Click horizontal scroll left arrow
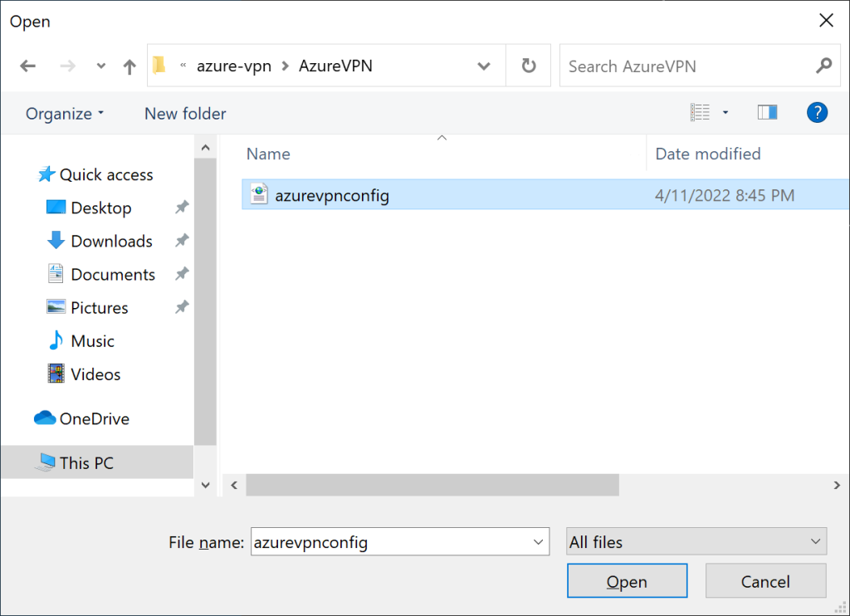Viewport: 850px width, 616px height. click(x=234, y=485)
